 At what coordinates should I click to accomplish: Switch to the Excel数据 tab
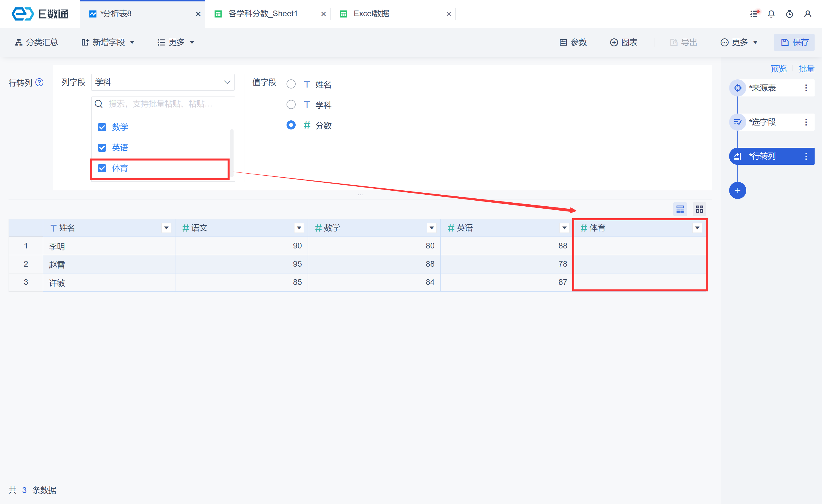[371, 14]
